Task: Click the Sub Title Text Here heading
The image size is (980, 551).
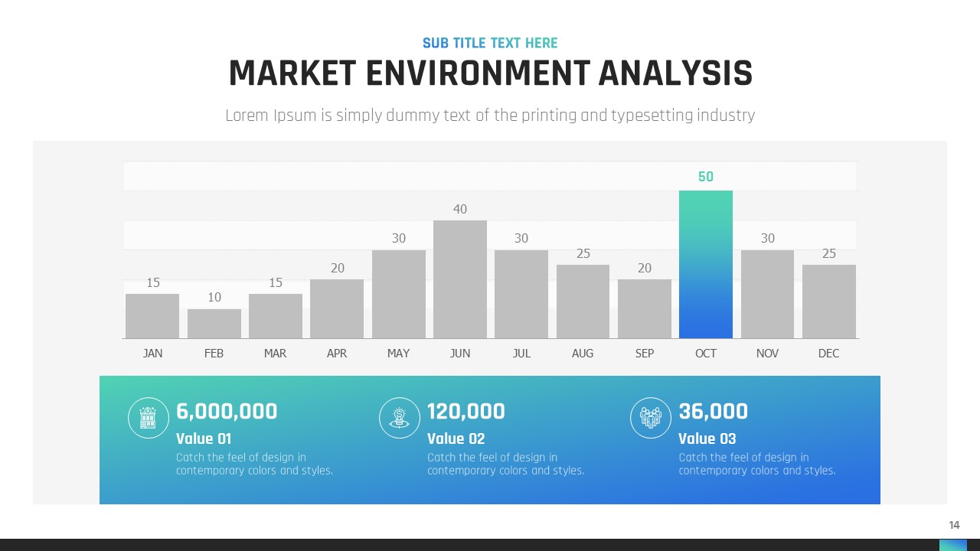Action: coord(490,43)
